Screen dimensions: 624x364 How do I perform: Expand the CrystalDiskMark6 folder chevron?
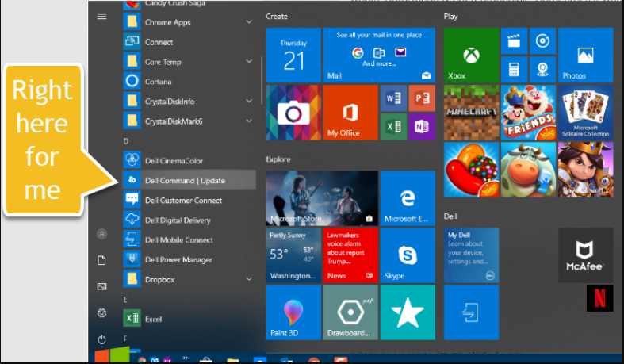(x=249, y=121)
